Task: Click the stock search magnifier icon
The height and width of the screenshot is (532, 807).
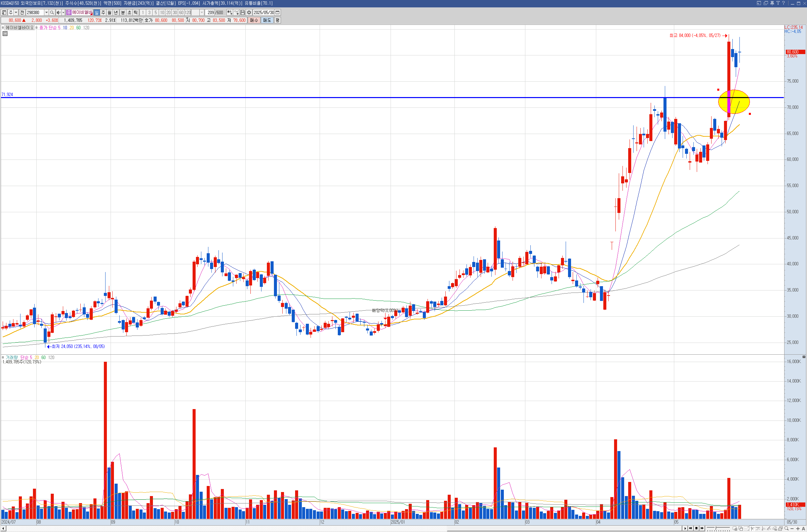Action: tap(52, 12)
